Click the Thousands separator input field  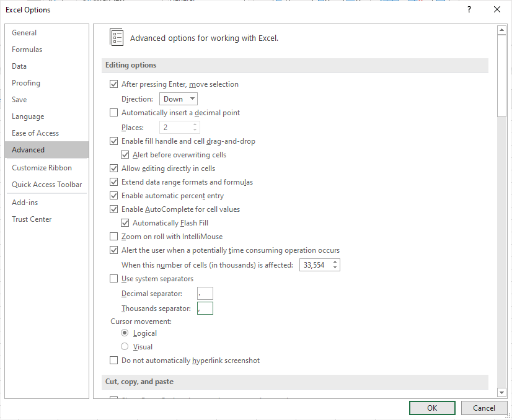click(205, 308)
